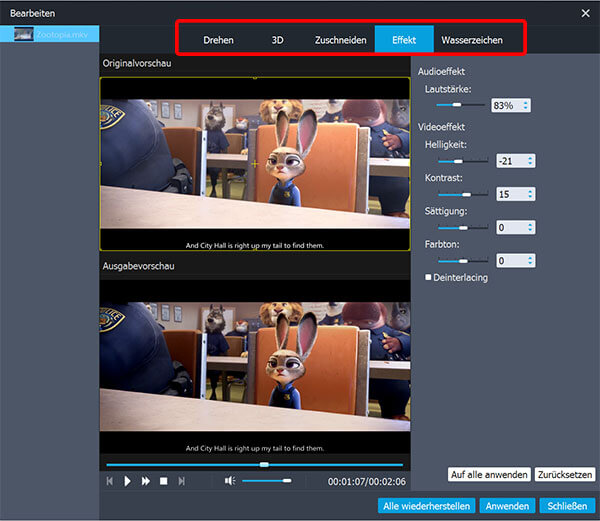Click the Originalvorschau video preview
Screen dimensions: 600x521
point(255,164)
